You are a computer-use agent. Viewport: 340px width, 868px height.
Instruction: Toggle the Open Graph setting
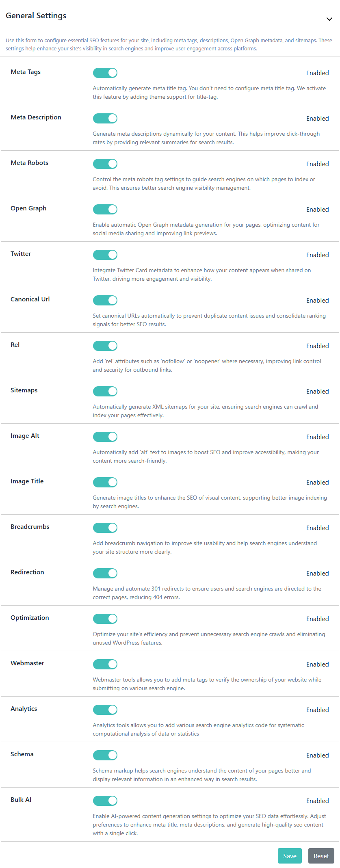coord(105,209)
